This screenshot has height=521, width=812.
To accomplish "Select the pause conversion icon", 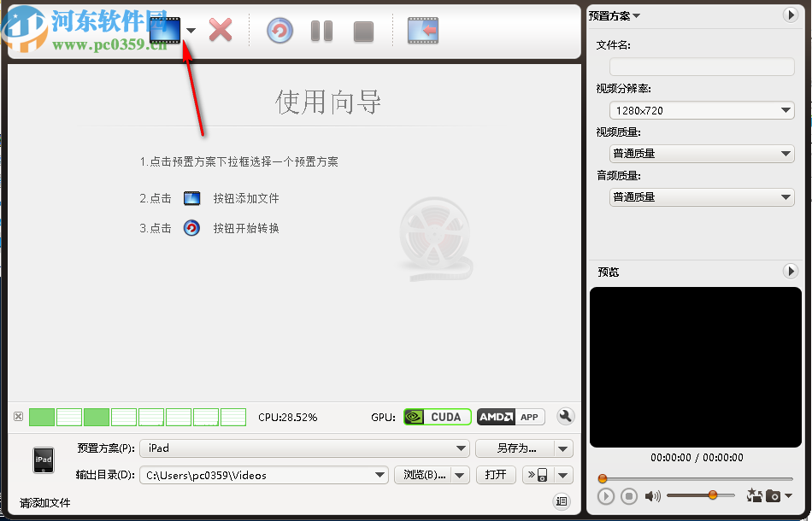I will click(x=321, y=30).
